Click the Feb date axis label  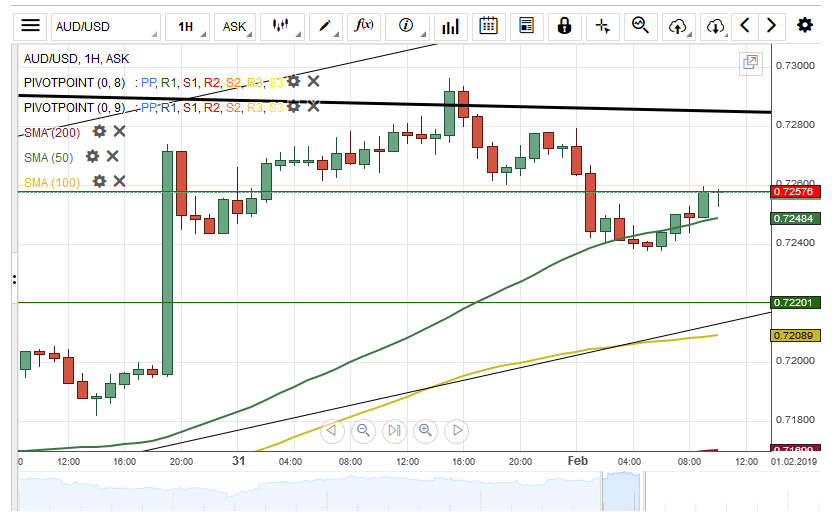click(x=577, y=461)
